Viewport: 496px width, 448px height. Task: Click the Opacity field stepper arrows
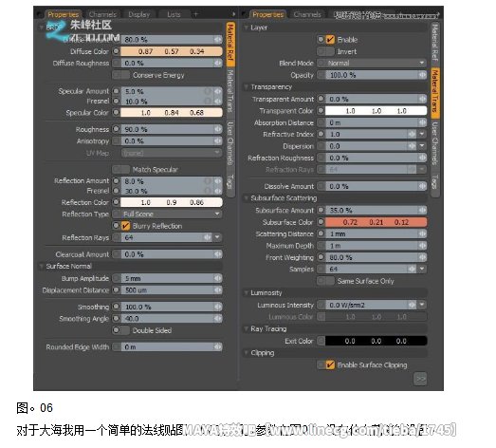click(x=422, y=75)
